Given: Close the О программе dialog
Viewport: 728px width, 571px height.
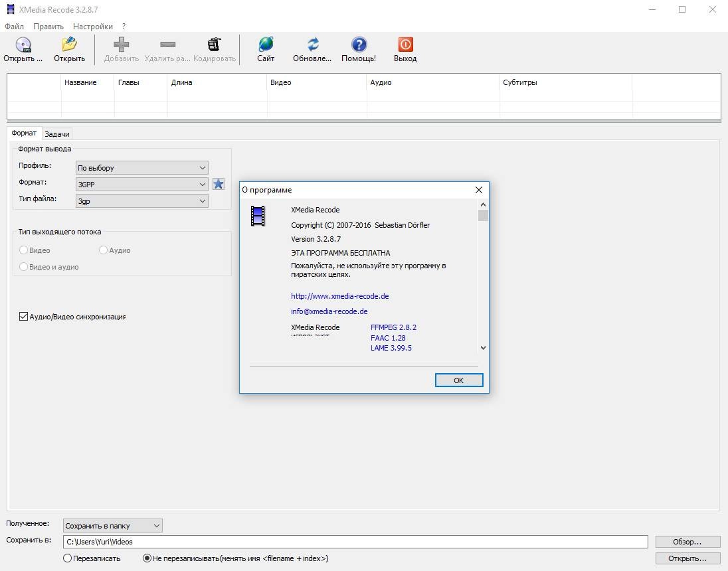Looking at the screenshot, I should point(479,190).
